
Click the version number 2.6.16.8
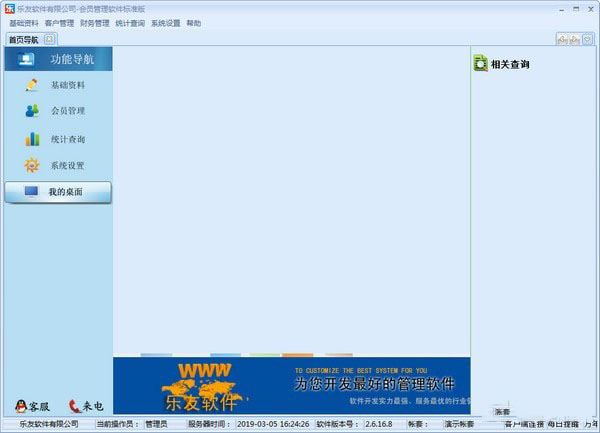(x=379, y=424)
